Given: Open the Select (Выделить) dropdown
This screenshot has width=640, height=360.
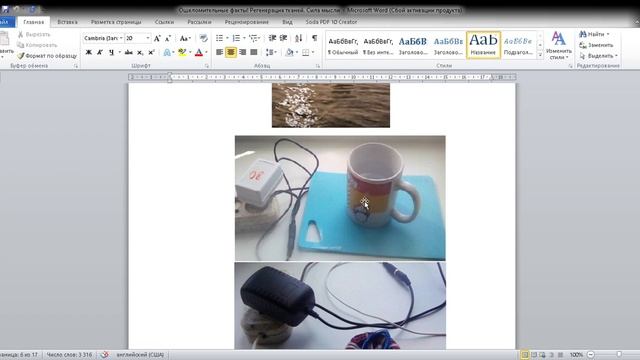Looking at the screenshot, I should pos(598,56).
